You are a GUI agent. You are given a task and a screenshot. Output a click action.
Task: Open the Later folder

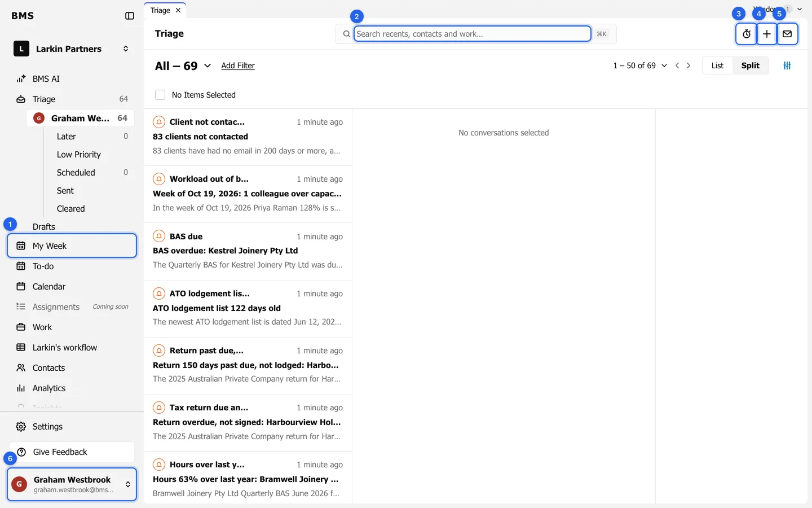pos(92,137)
